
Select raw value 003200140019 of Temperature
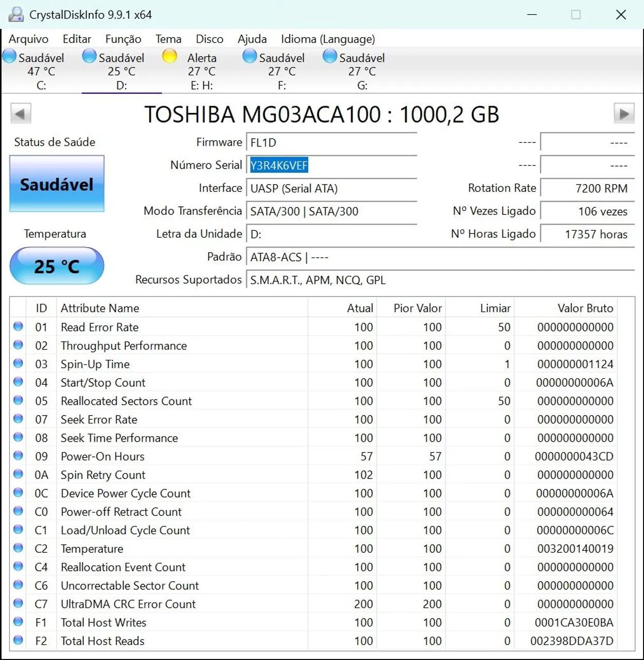[575, 549]
